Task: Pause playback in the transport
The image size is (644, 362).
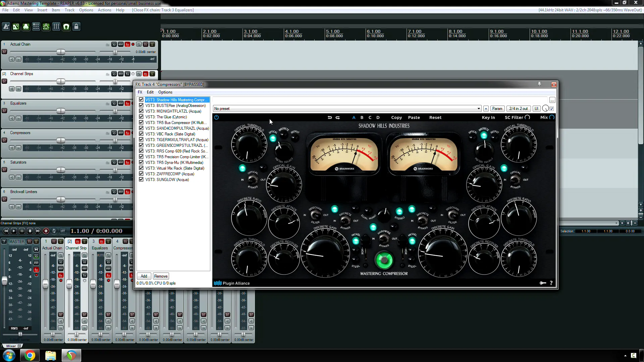Action: coord(22,231)
